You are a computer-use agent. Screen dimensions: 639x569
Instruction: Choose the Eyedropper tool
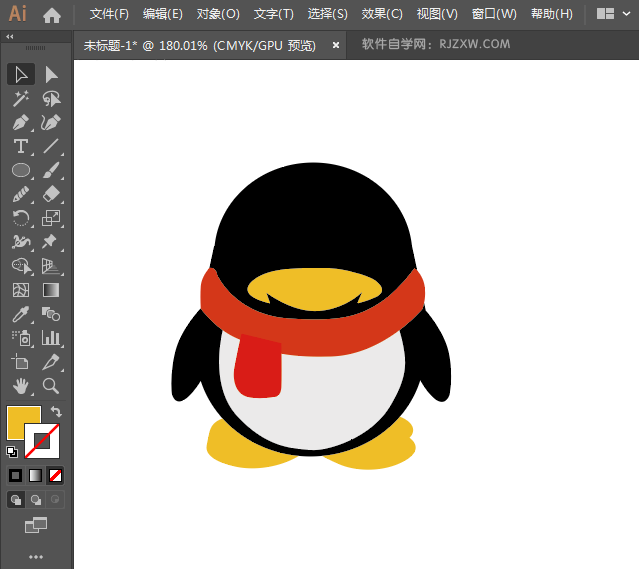(20, 314)
